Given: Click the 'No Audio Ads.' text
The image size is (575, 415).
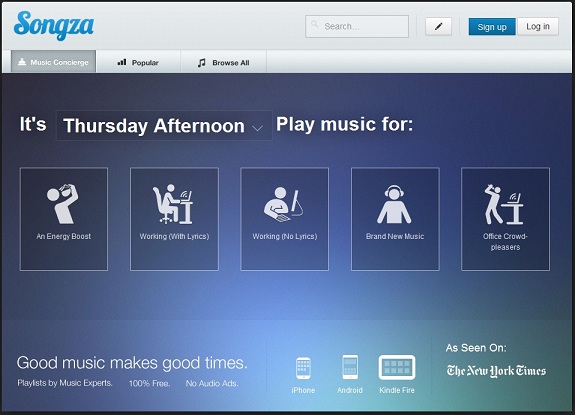Looking at the screenshot, I should coord(212,383).
